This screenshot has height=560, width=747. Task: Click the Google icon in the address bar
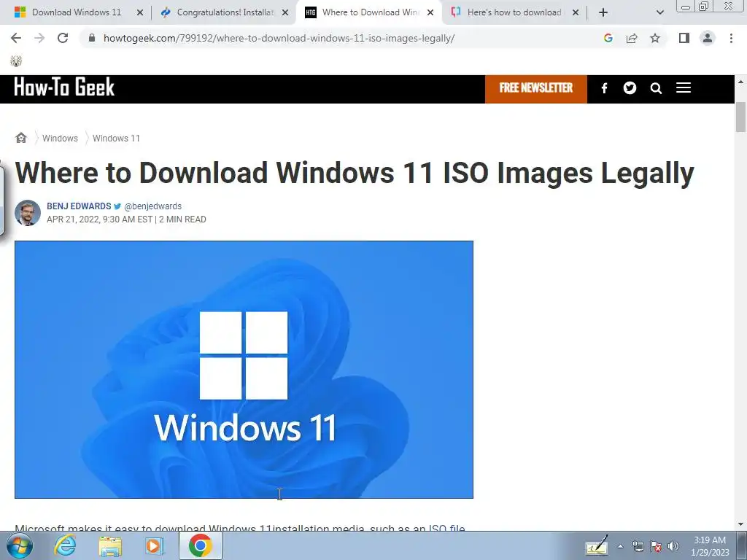(x=608, y=38)
